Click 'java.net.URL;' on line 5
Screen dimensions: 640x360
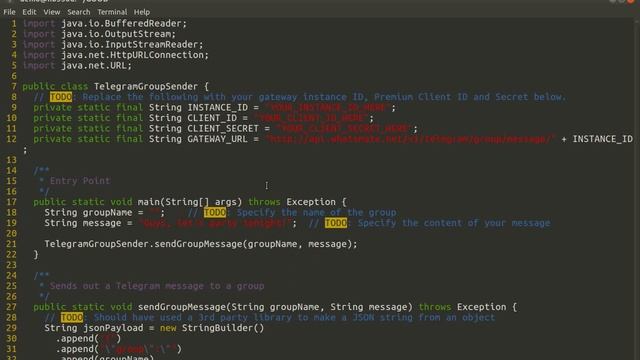[x=97, y=65]
